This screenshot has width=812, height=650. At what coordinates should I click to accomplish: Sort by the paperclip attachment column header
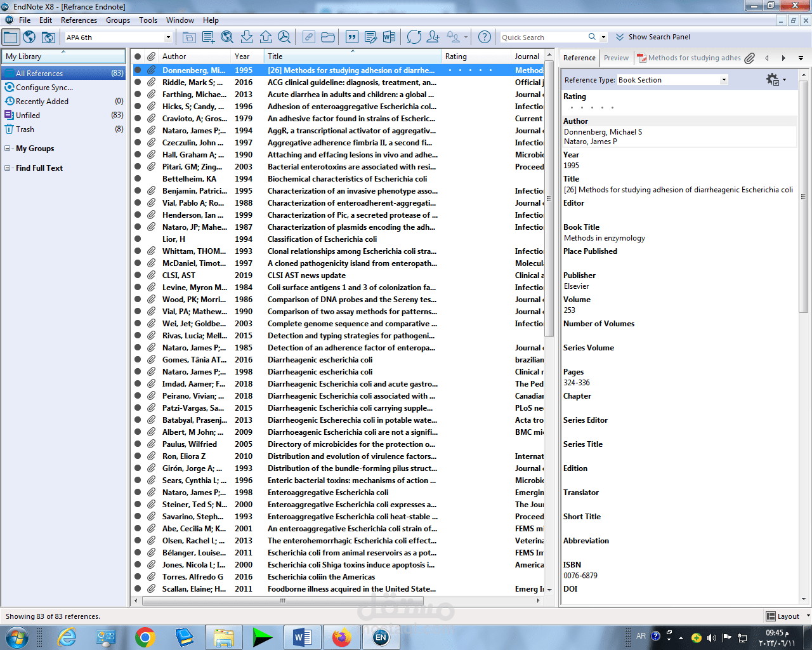[152, 56]
